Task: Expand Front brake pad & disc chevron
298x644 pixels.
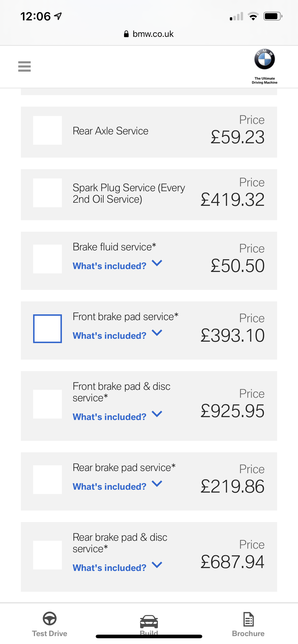Action: (157, 414)
